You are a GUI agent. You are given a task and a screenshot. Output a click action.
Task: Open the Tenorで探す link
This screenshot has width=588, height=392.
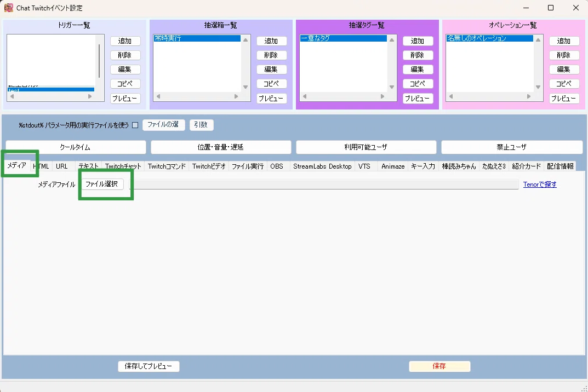pos(540,185)
